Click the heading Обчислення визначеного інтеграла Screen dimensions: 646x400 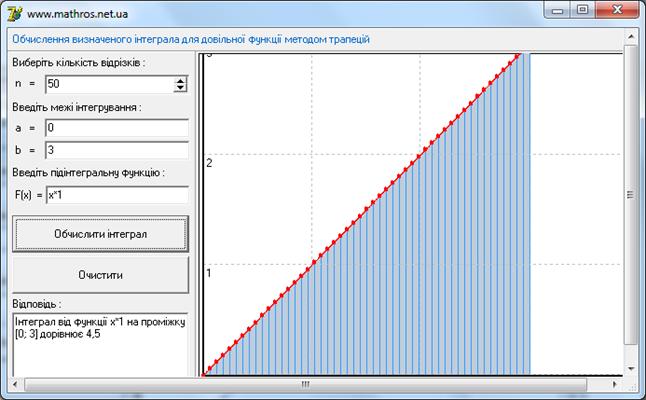[x=191, y=40]
